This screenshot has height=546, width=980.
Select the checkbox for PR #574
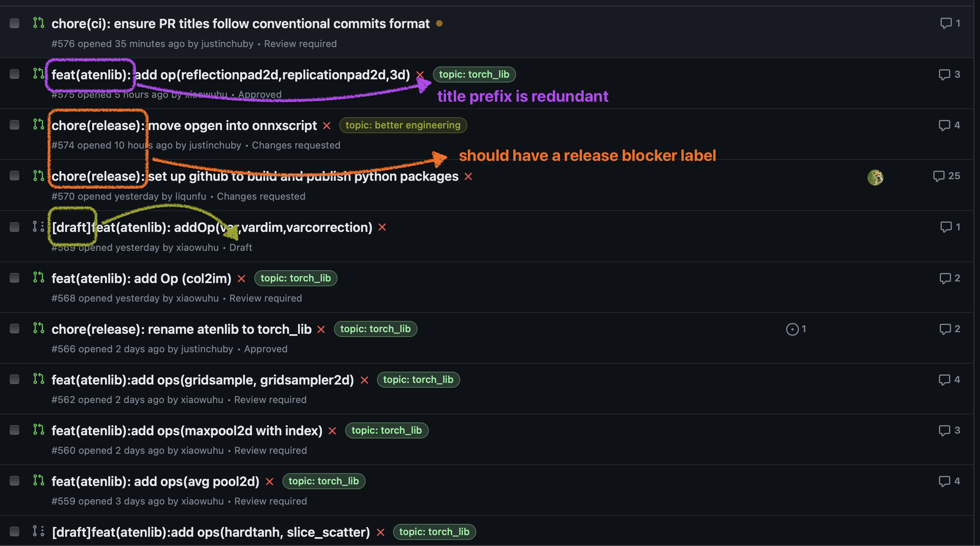(15, 125)
